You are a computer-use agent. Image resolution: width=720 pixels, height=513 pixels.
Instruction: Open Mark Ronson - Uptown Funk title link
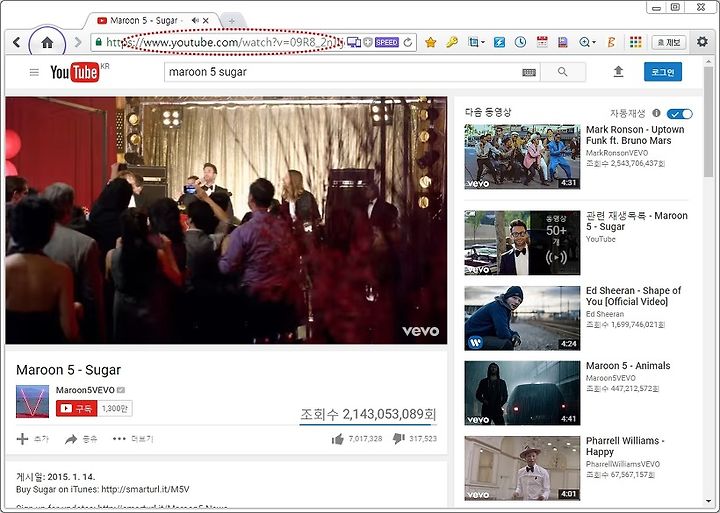click(x=635, y=135)
